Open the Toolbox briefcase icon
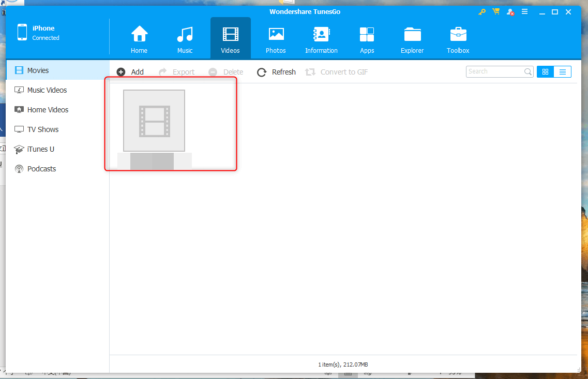 pyautogui.click(x=458, y=39)
